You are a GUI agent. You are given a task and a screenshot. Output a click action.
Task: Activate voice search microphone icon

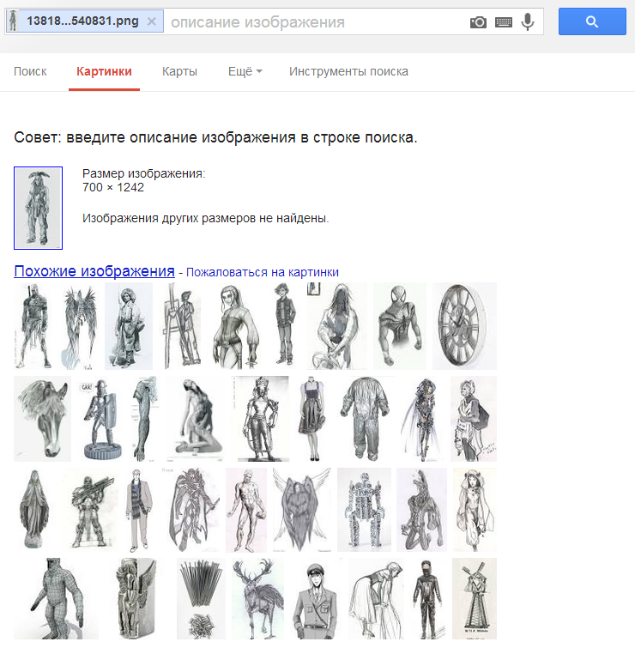[x=528, y=22]
